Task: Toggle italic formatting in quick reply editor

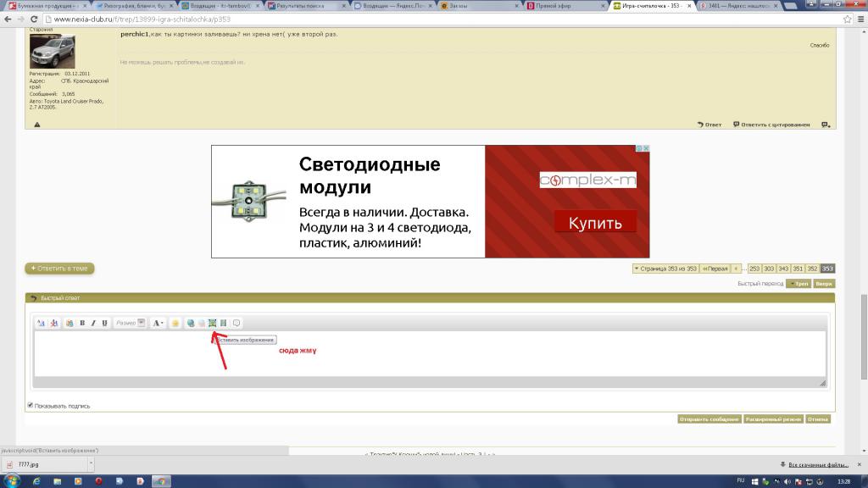Action: [93, 323]
